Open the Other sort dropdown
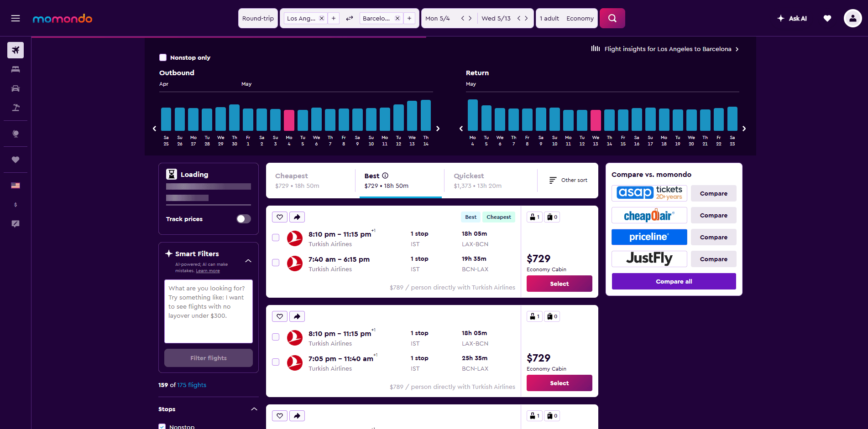The image size is (868, 429). (x=568, y=180)
